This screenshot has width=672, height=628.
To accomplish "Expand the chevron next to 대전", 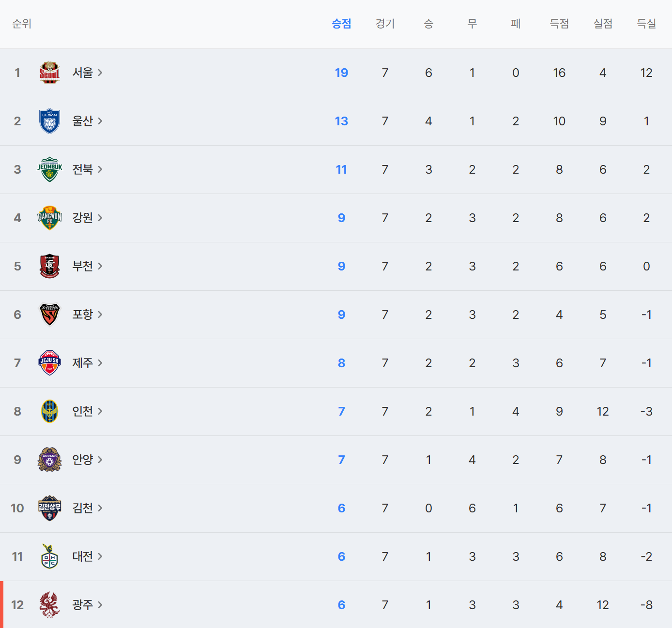I will [x=100, y=556].
